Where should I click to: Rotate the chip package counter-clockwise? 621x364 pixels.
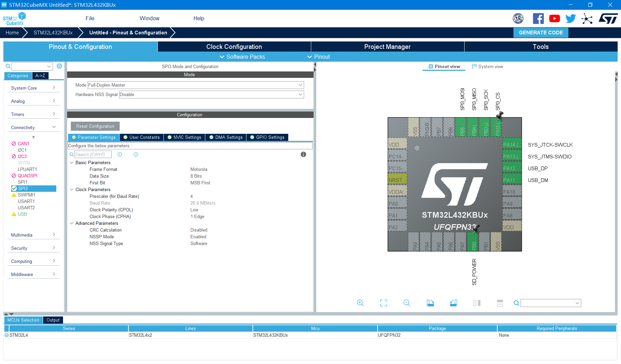[x=453, y=303]
